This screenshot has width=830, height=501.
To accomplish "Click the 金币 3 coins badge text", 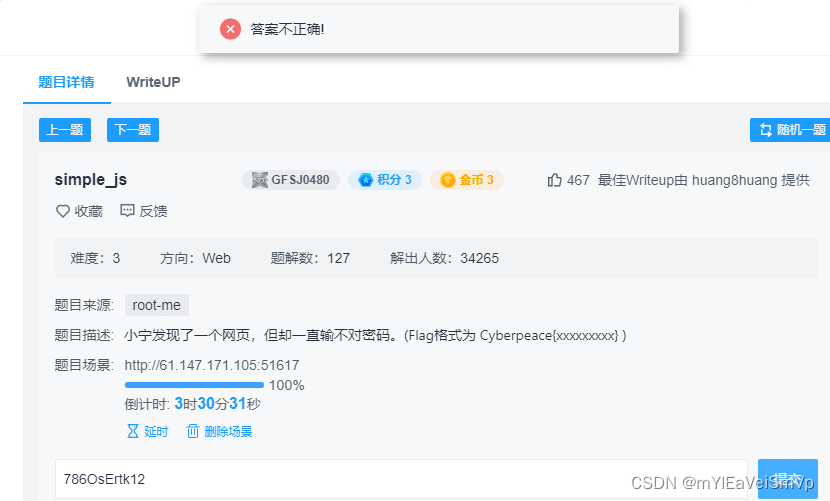I will 476,180.
